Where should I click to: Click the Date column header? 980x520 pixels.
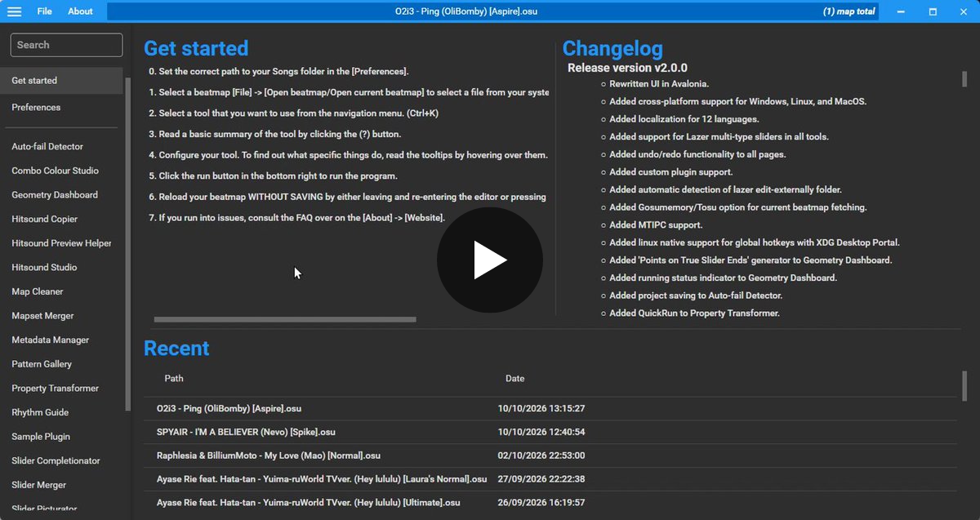[514, 379]
